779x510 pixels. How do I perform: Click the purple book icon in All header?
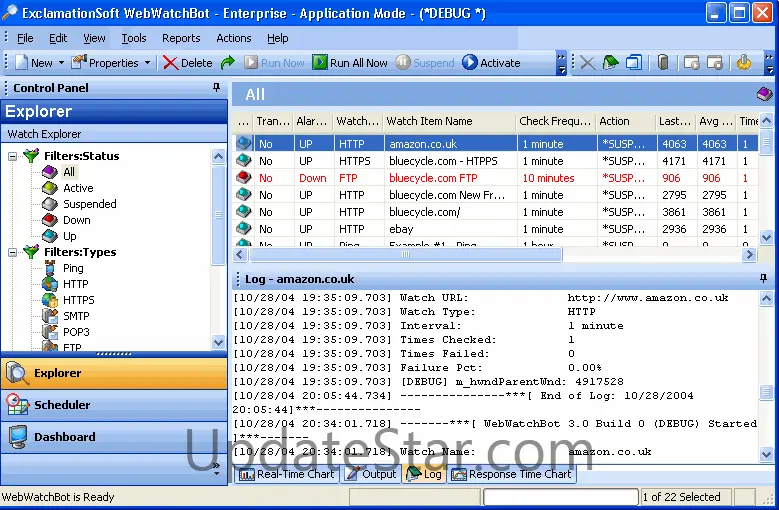tap(765, 94)
